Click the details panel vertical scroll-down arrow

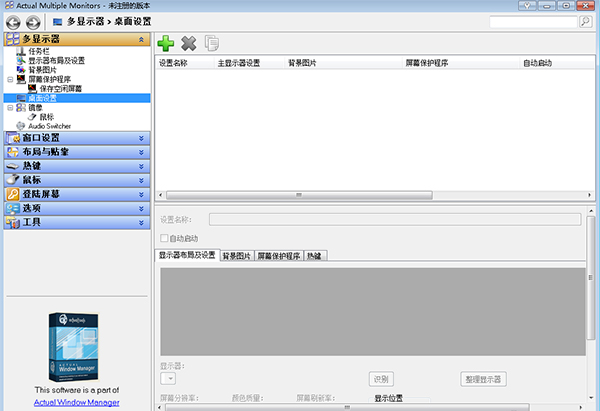pyautogui.click(x=591, y=398)
